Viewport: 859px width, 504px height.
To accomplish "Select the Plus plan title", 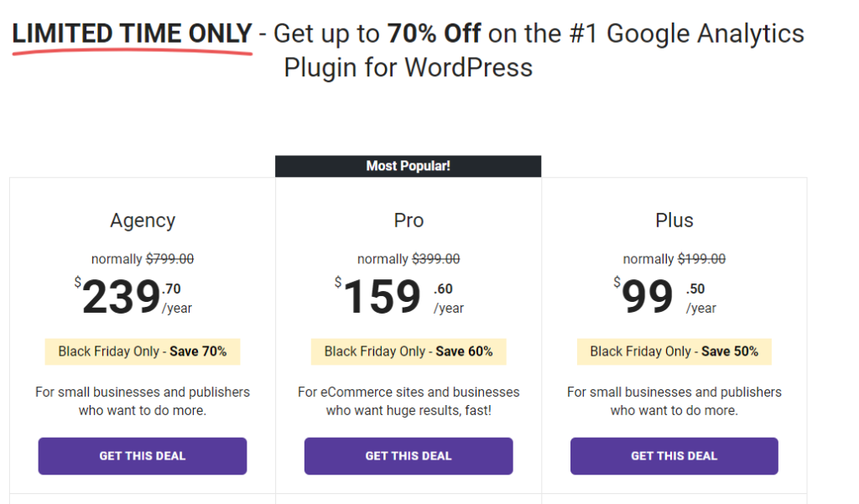I will 674,221.
